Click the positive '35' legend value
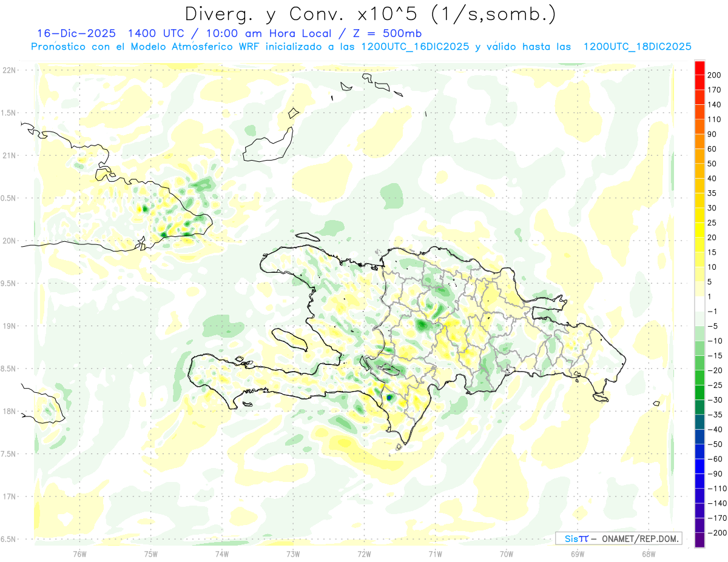 tap(712, 193)
